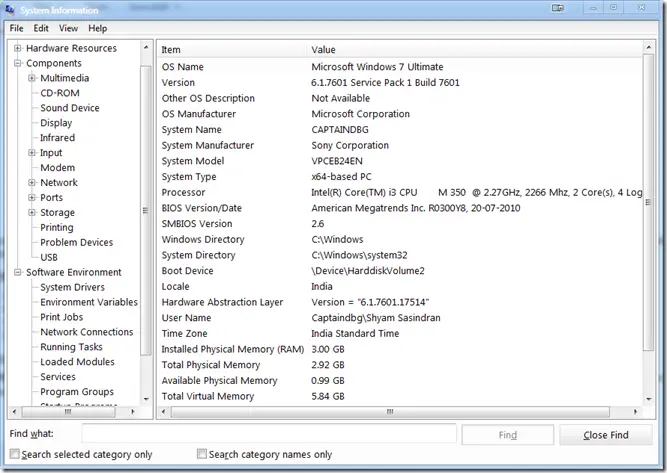Screen dimensions: 667x473
Task: Collapse the Components tree node
Action: click(18, 63)
